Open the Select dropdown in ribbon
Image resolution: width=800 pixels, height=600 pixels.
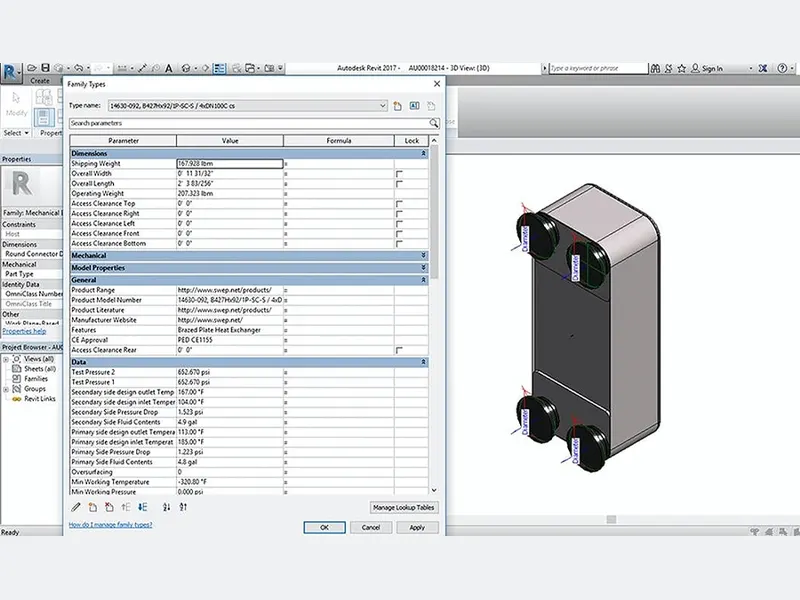(16, 133)
